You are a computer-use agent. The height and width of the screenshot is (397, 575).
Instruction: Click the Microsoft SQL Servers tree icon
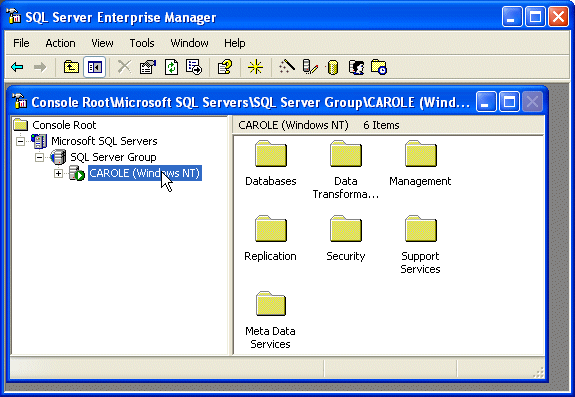coord(39,141)
